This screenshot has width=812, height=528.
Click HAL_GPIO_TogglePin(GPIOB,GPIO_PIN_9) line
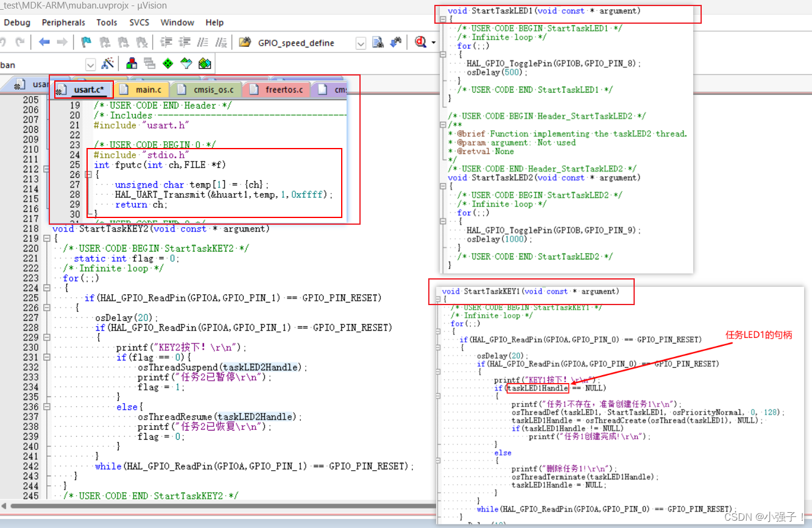point(554,230)
